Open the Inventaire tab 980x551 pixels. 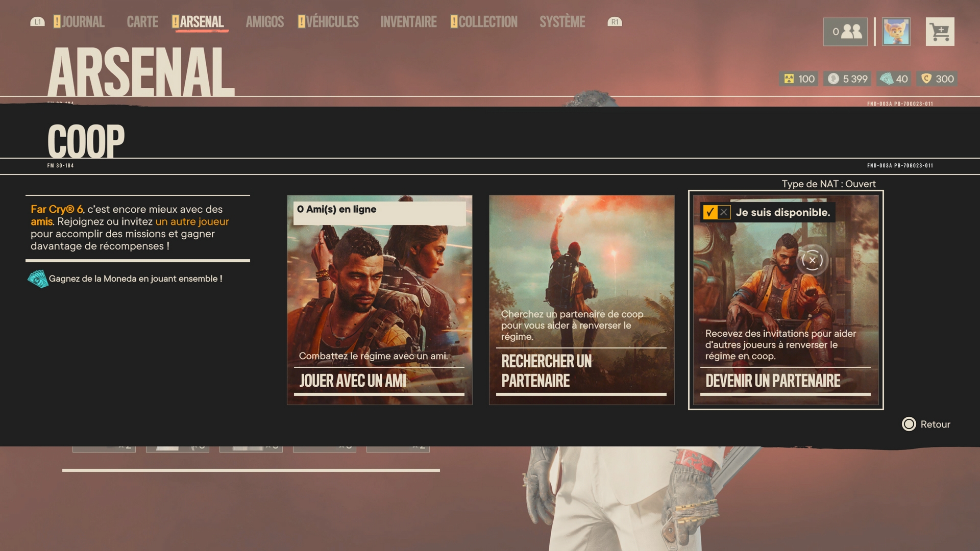tap(408, 22)
